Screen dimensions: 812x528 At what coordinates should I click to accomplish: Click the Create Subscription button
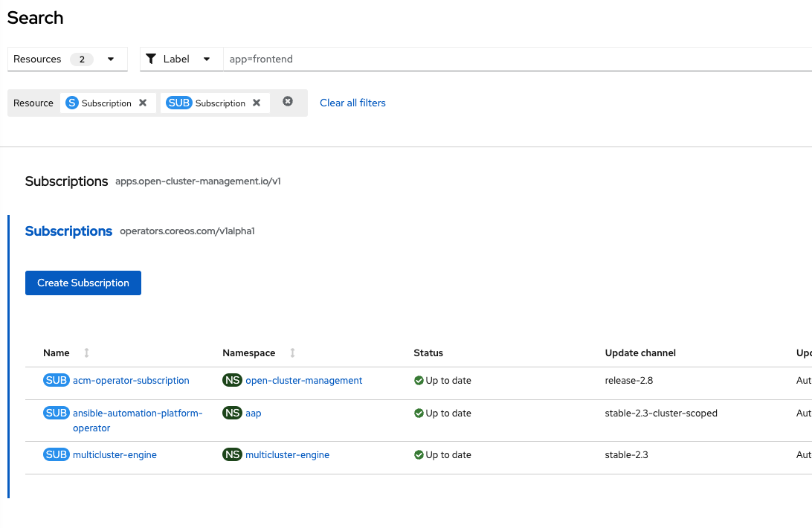pos(83,283)
